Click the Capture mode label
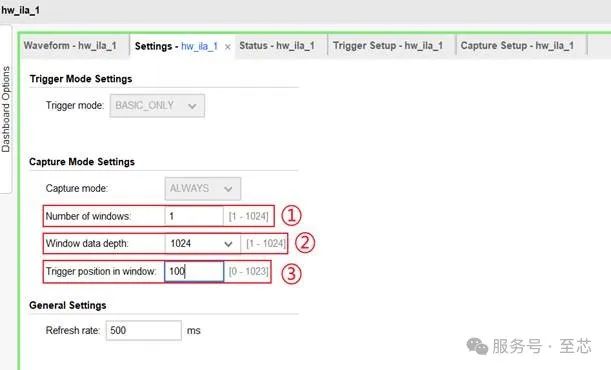 (77, 189)
